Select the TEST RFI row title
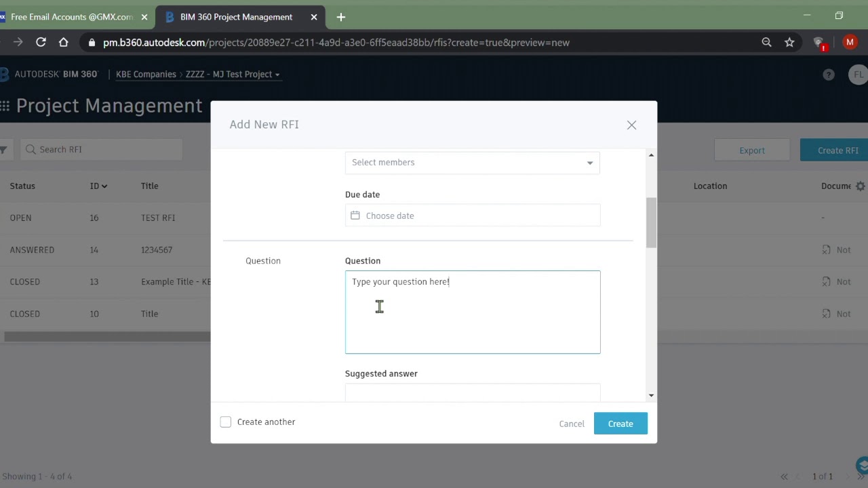This screenshot has height=488, width=868. click(158, 218)
